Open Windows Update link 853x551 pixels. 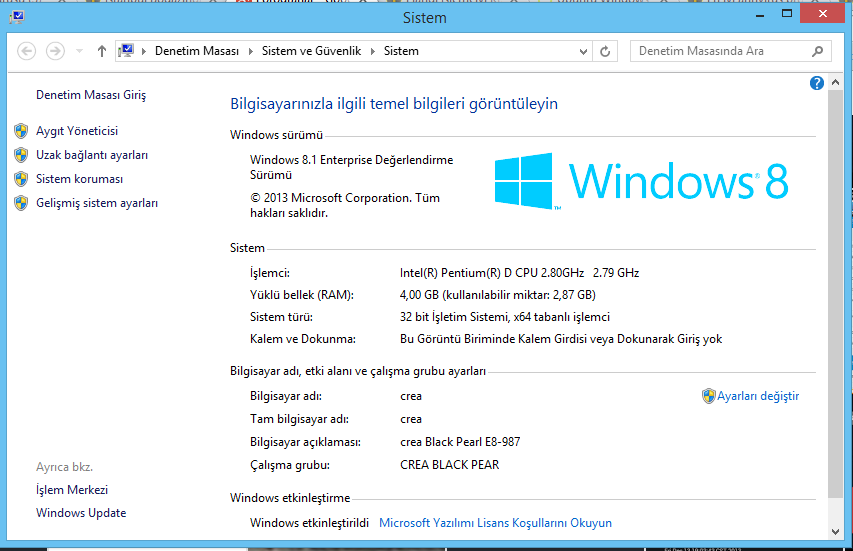pos(81,513)
